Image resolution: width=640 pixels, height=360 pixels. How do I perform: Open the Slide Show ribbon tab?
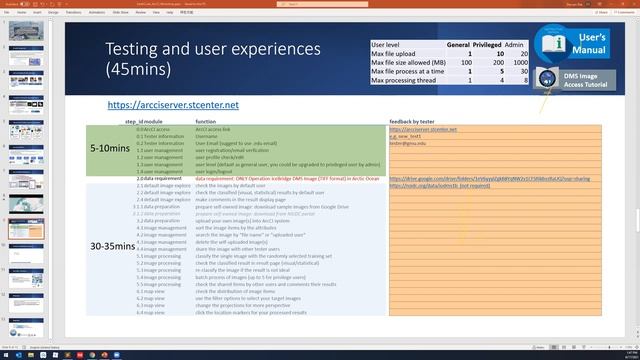pos(120,13)
